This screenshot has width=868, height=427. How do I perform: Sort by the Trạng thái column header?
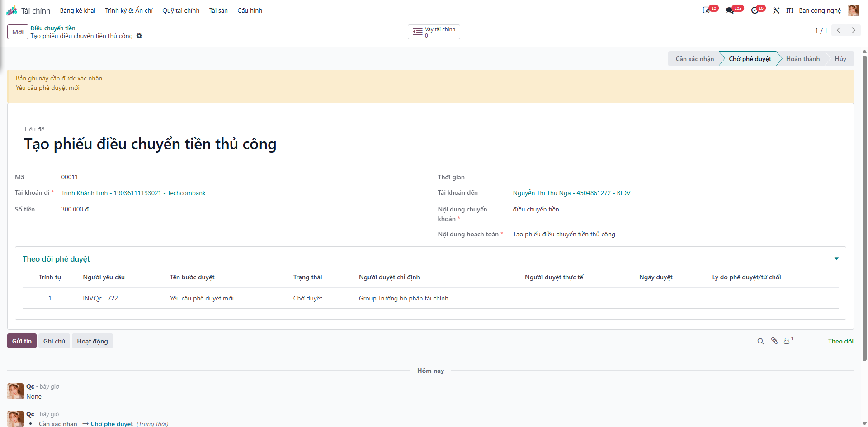click(307, 277)
